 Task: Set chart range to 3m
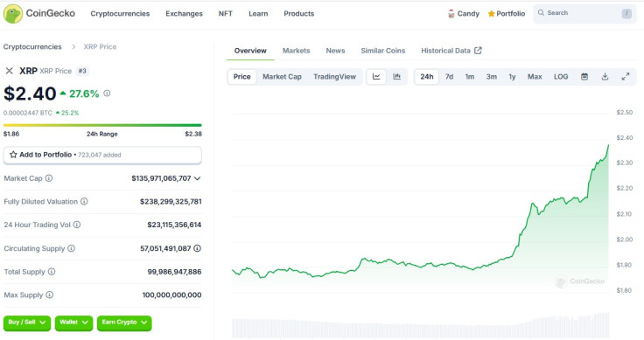click(x=492, y=77)
